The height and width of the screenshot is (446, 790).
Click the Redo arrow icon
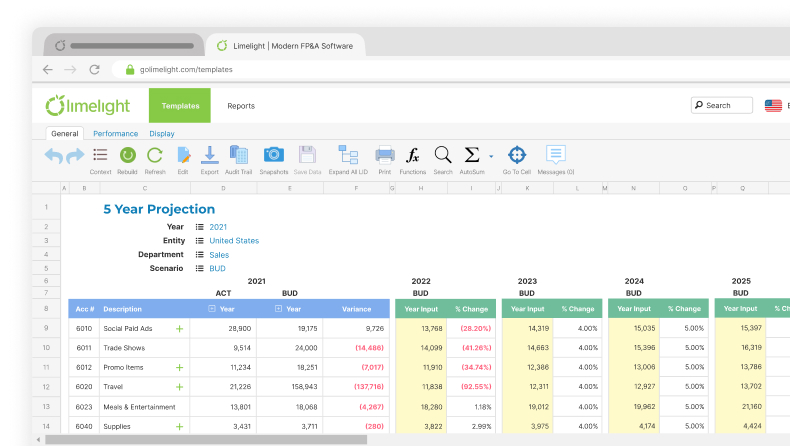tap(75, 156)
